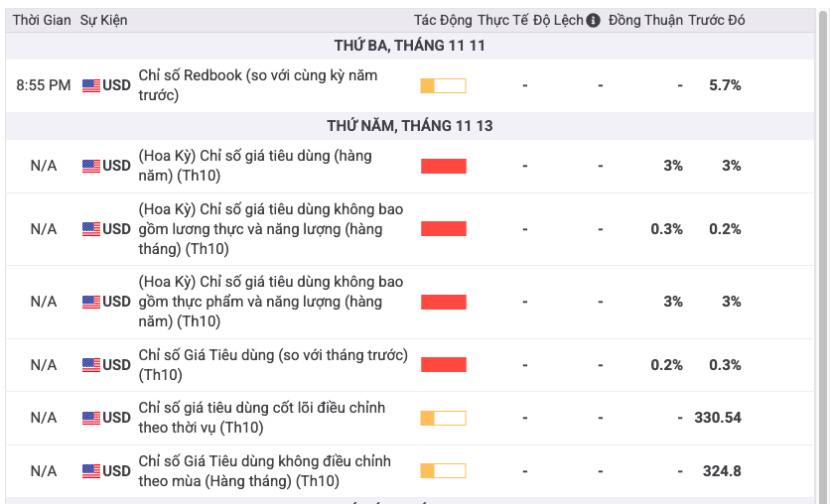This screenshot has height=504, width=830.
Task: Open Chỉ số Giá Tiêu dùng (so với tháng trước)
Action: [x=273, y=364]
